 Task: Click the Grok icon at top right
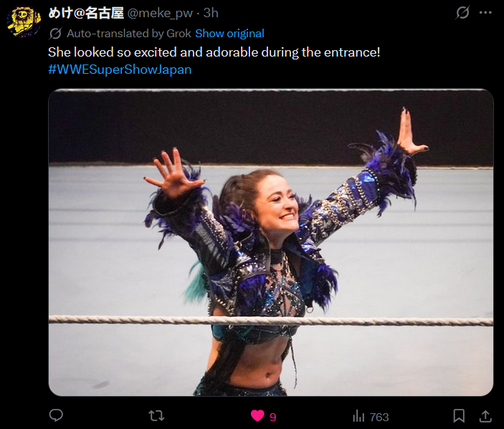pos(462,13)
